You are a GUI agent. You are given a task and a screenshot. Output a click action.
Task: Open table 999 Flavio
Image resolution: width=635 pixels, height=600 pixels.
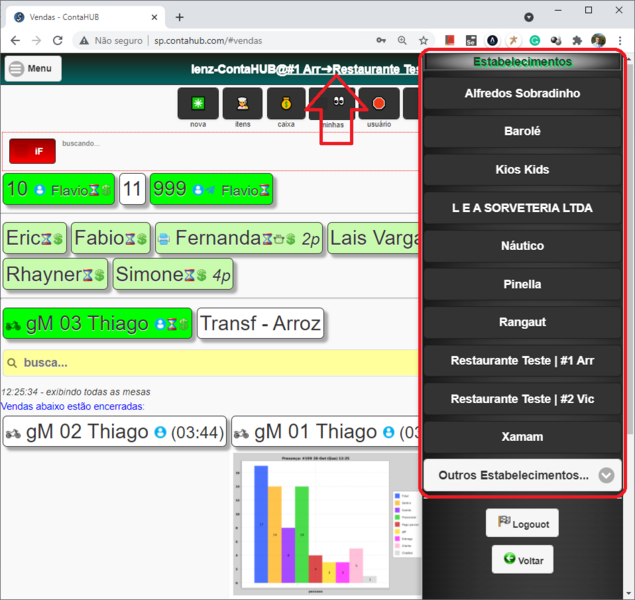tap(211, 189)
